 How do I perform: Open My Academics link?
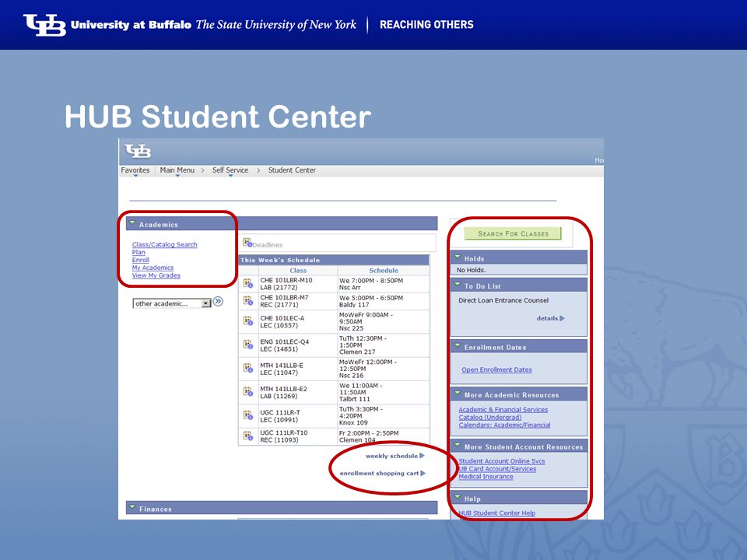click(x=153, y=268)
